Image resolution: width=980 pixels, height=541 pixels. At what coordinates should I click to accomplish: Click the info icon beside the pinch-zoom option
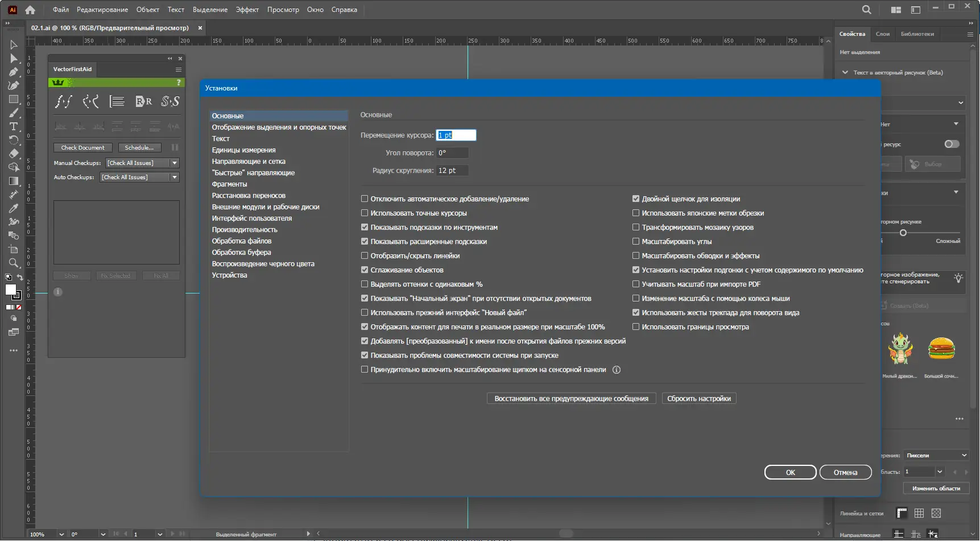[x=616, y=370]
